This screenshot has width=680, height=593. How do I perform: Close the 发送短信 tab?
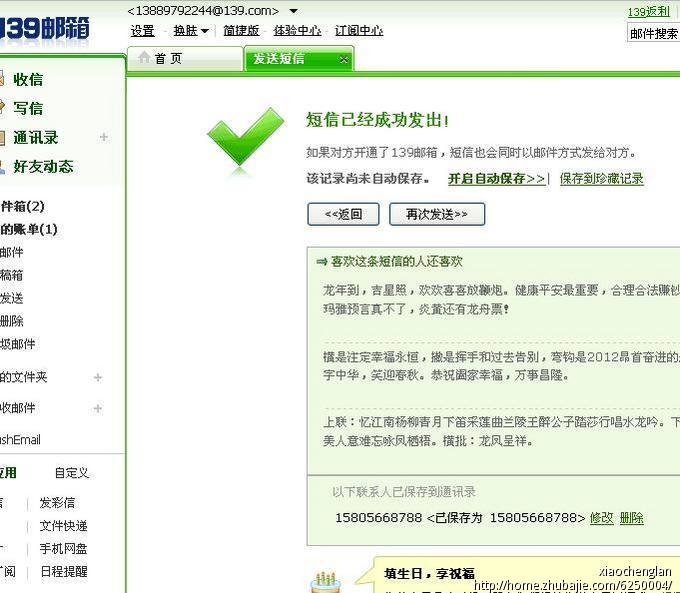click(344, 59)
